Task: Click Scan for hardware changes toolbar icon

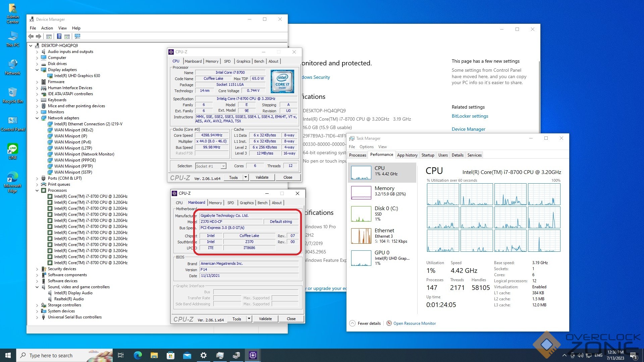Action: coord(77,36)
